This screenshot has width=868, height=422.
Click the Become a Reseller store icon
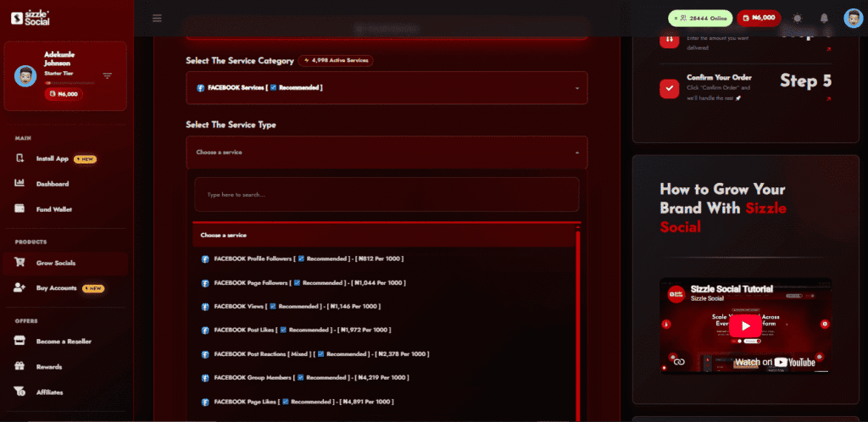[20, 341]
